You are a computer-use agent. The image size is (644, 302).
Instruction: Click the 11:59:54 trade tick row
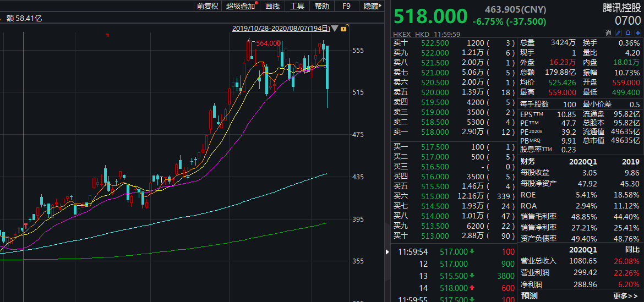pos(453,251)
